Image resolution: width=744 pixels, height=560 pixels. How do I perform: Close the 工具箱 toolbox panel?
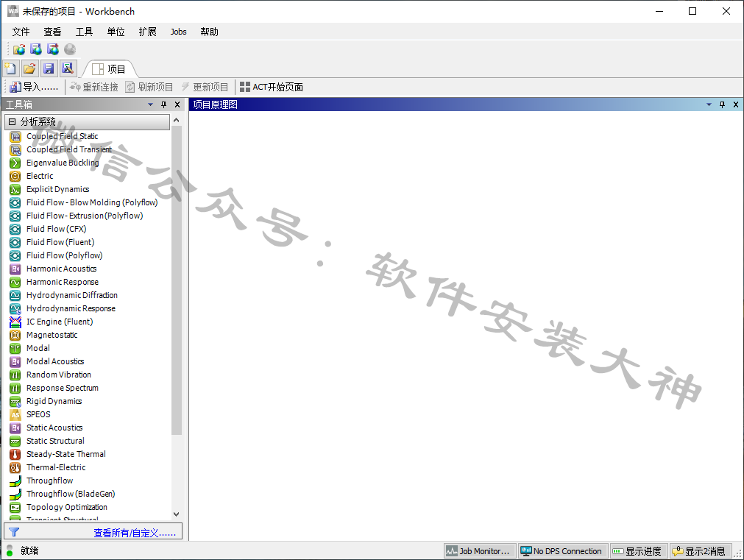(x=177, y=104)
